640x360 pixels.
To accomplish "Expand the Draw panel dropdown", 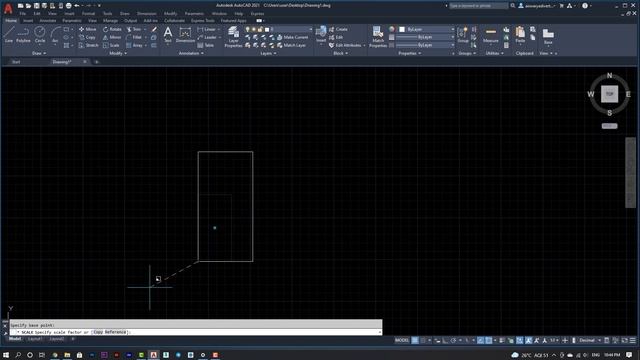I will [x=39, y=53].
